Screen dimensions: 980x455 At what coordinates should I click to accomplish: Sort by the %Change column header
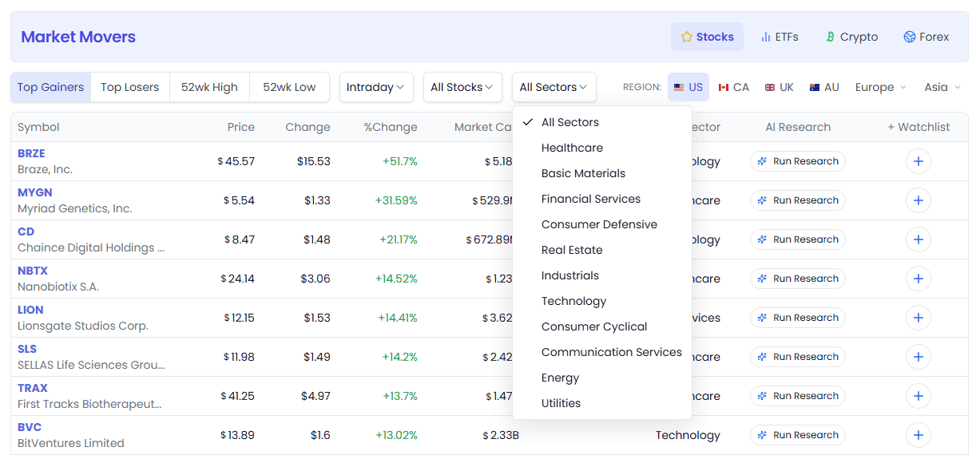(391, 127)
